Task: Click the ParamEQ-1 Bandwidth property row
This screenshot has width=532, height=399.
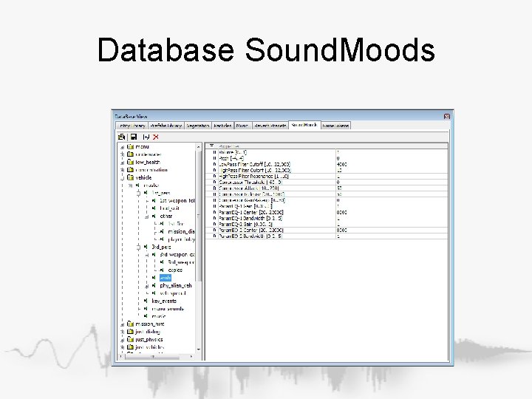Action: point(327,218)
